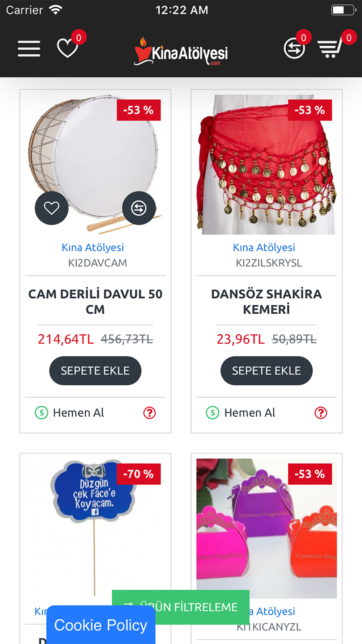362x644 pixels.
Task: Open Cam Derili Davul 50 CM title
Action: coord(95,301)
